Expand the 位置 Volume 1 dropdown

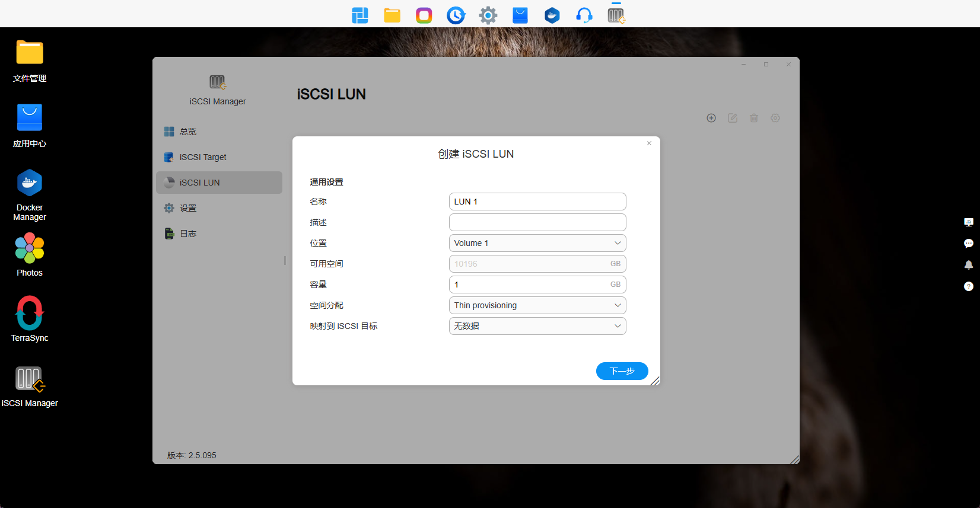click(537, 243)
